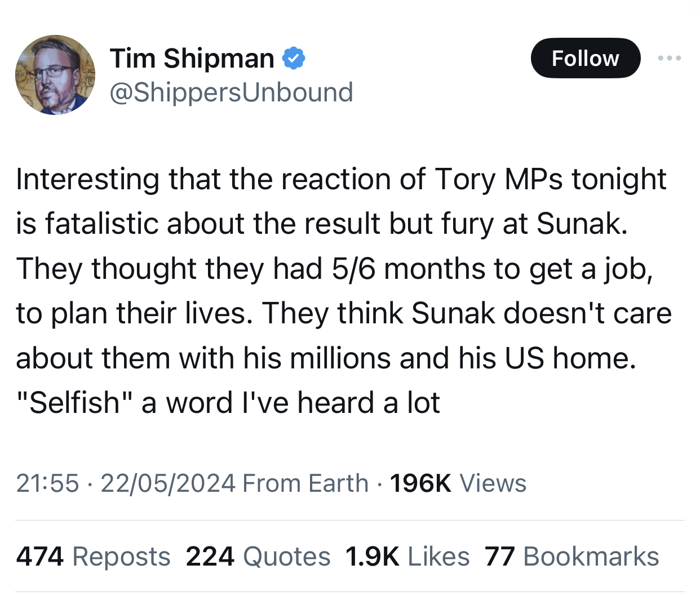700x596 pixels.
Task: Click the tweet text starting with Interesting
Action: coord(340,180)
